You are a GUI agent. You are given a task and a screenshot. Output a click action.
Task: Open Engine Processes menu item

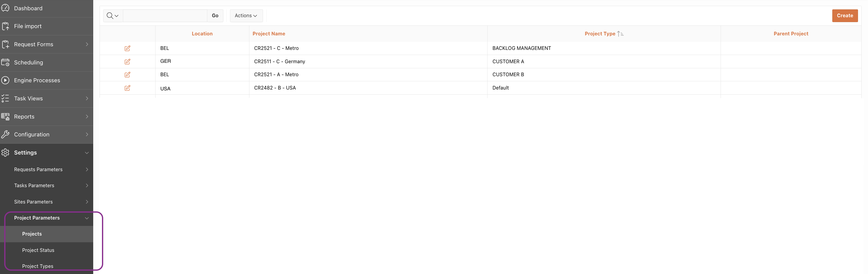(x=47, y=80)
